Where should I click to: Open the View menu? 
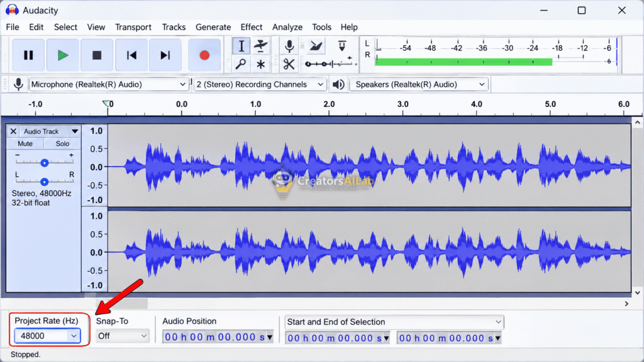click(x=96, y=27)
